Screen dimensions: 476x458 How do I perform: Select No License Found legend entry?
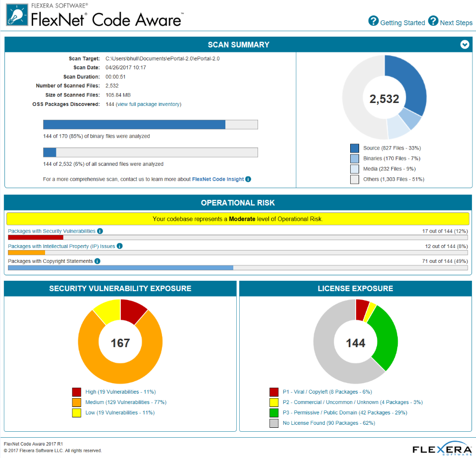[x=329, y=423]
